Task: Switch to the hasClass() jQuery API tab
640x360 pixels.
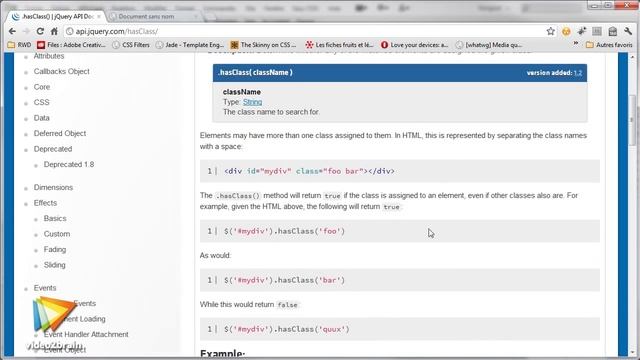Action: tap(57, 16)
